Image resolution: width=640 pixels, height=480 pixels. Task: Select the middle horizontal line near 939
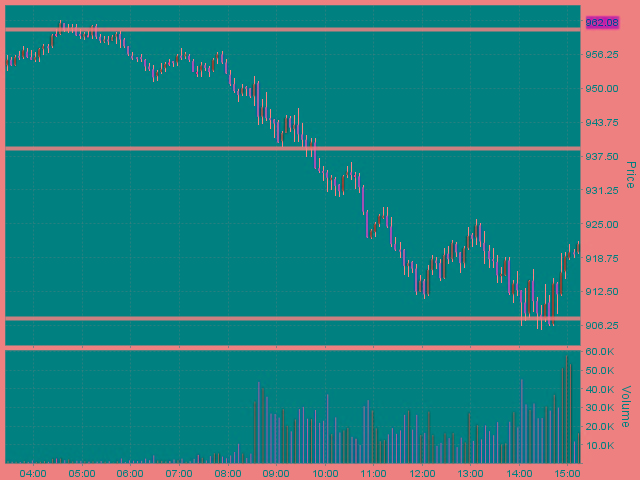(293, 149)
